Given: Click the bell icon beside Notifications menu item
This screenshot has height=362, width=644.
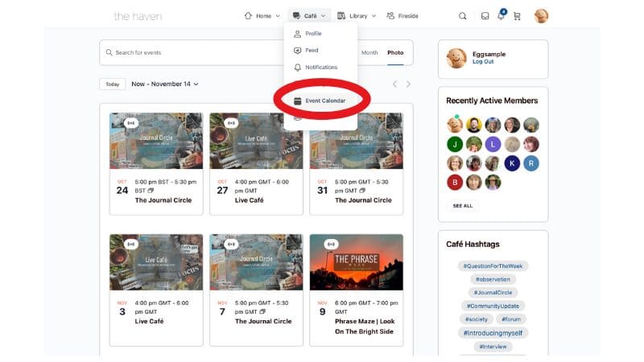Looking at the screenshot, I should [x=297, y=68].
